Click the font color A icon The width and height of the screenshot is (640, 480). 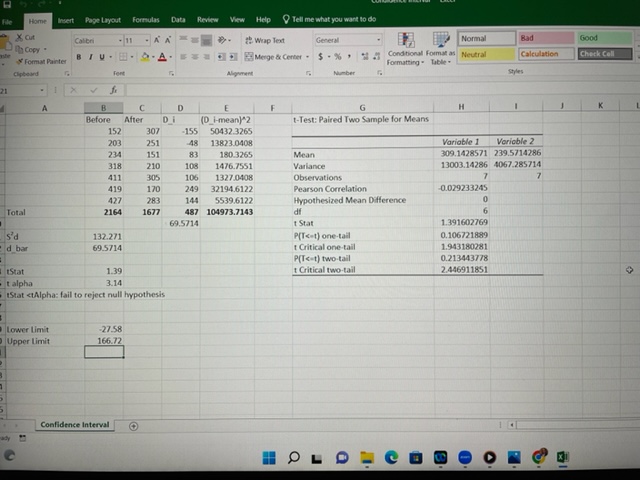pyautogui.click(x=162, y=57)
